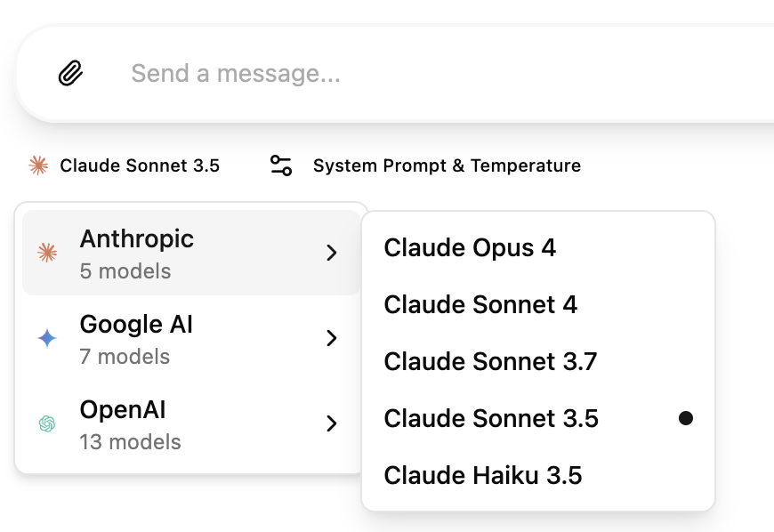Click the Anthropic starburst logo in provider list
This screenshot has height=532, width=774.
coord(47,253)
